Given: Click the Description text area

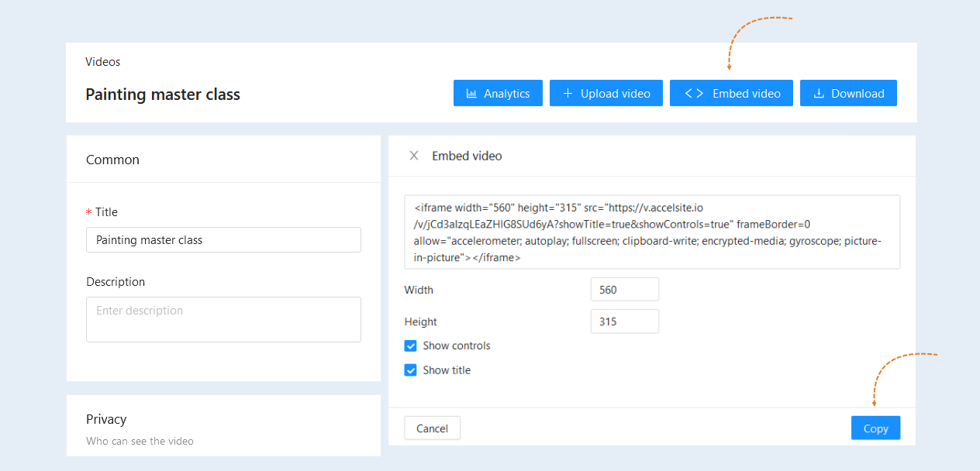Looking at the screenshot, I should tap(223, 319).
